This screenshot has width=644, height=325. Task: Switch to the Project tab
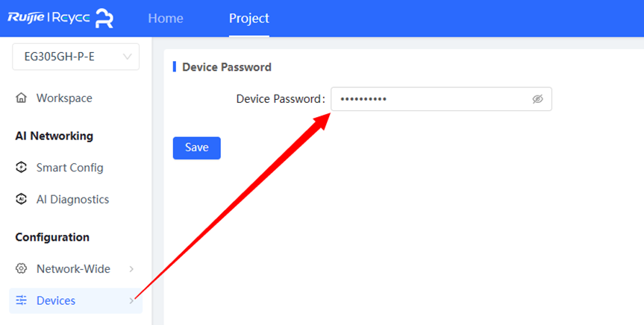click(249, 18)
